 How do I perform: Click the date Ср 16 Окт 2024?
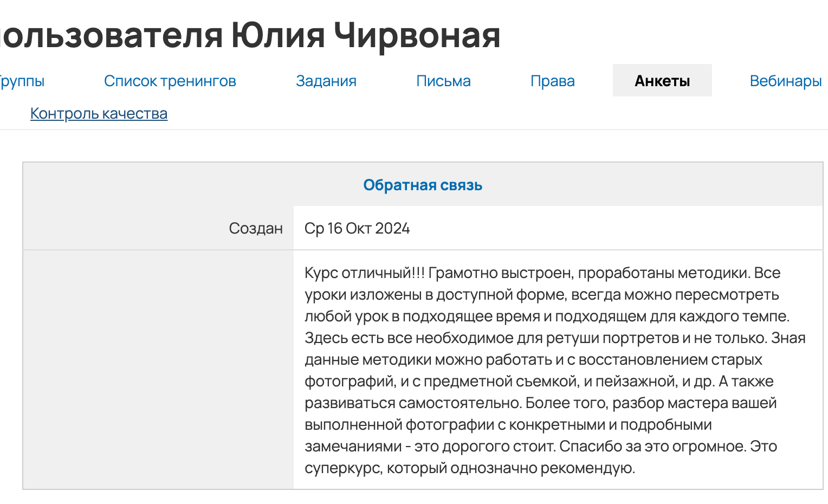(x=357, y=228)
